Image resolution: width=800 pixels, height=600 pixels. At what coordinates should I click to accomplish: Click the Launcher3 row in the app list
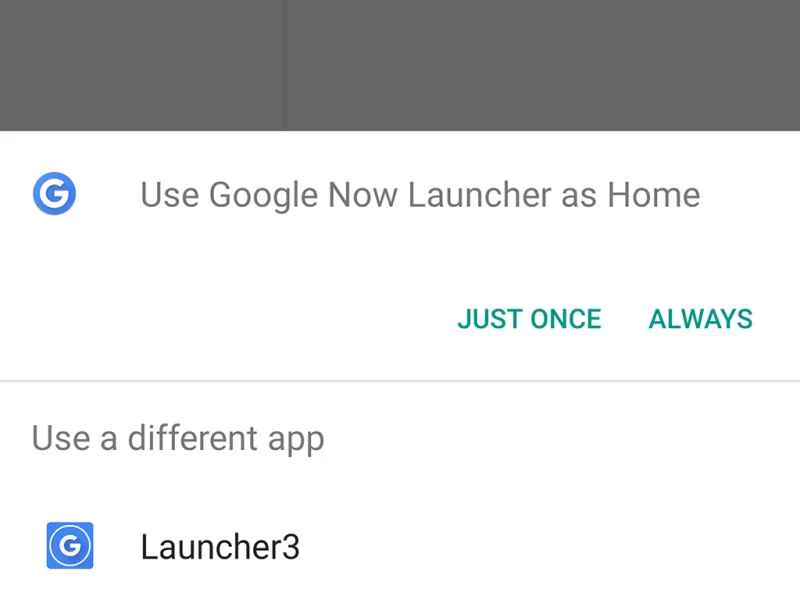point(400,546)
